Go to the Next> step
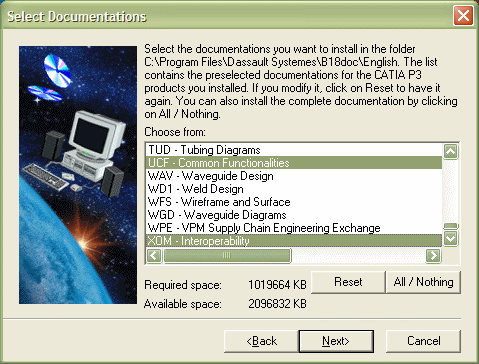Image resolution: width=479 pixels, height=364 pixels. (336, 341)
